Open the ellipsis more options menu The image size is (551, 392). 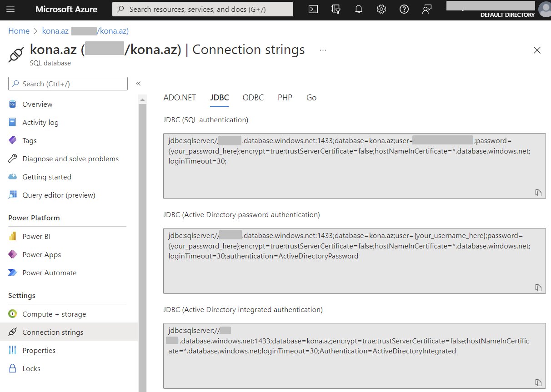tap(323, 50)
